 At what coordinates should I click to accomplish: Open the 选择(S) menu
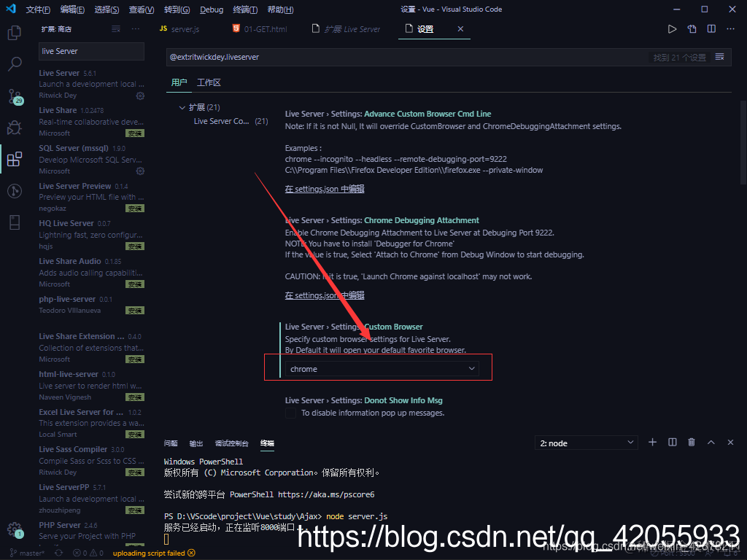pyautogui.click(x=107, y=9)
